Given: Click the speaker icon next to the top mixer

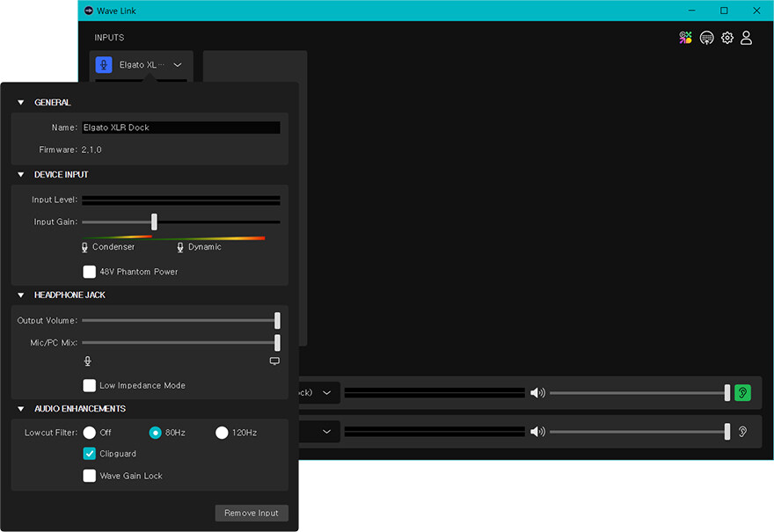Looking at the screenshot, I should point(537,392).
